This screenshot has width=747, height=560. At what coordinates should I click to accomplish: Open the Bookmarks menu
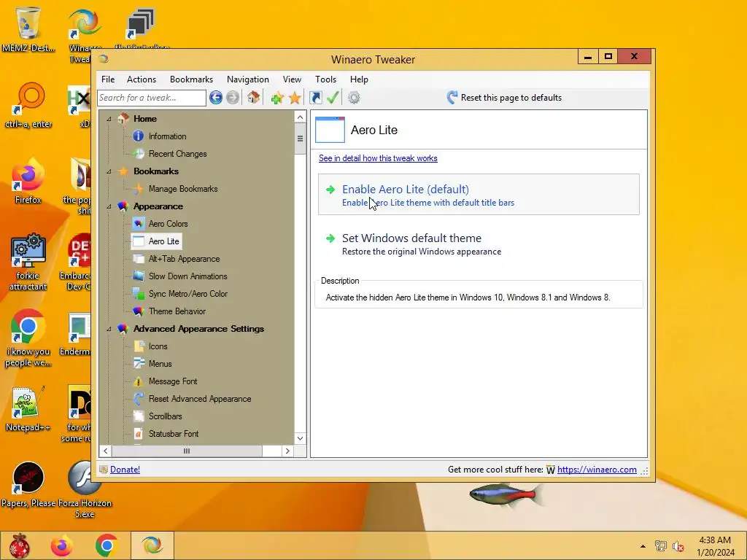tap(192, 79)
